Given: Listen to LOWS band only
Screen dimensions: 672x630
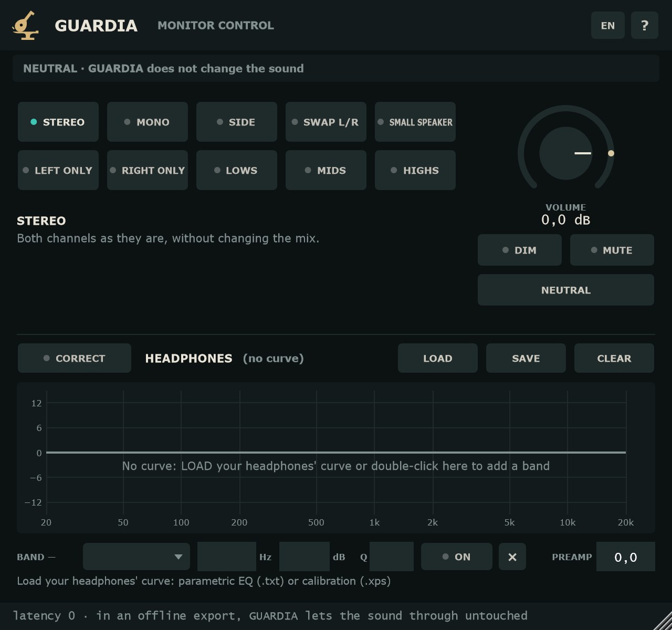Looking at the screenshot, I should tap(237, 170).
